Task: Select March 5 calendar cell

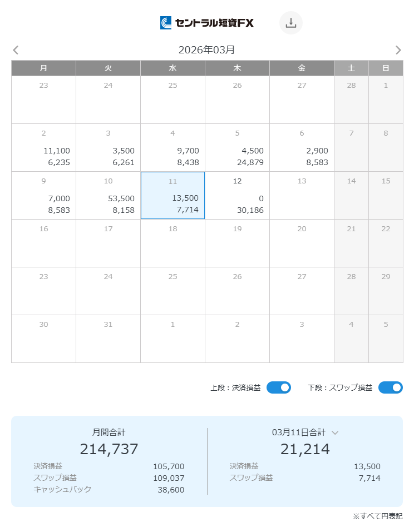Action: pyautogui.click(x=237, y=148)
